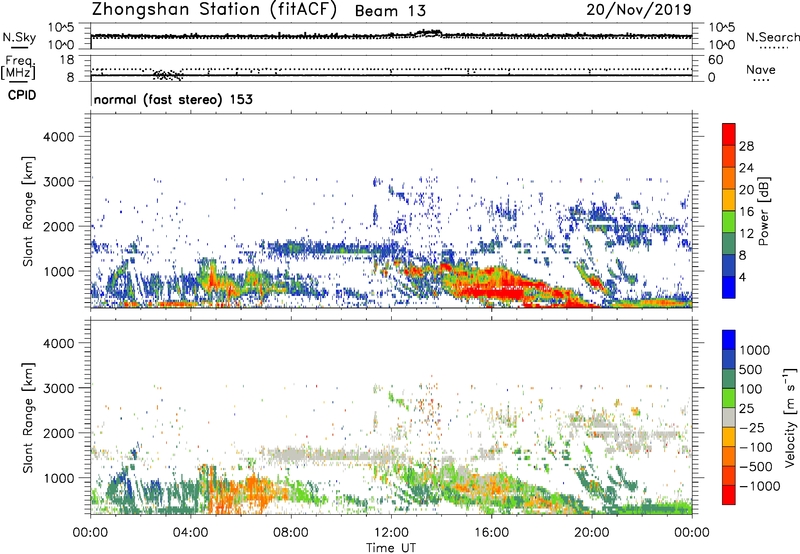The image size is (800, 554).
Task: Pick the gray segment of velocity colorbar
Action: tap(729, 418)
